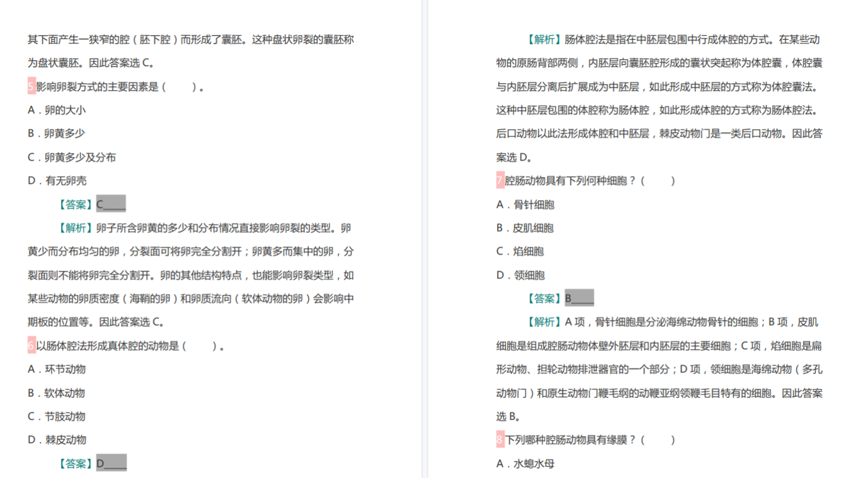Screen dimensions: 868x478
Task: Select option A 卵的大小
Action: tap(57, 110)
